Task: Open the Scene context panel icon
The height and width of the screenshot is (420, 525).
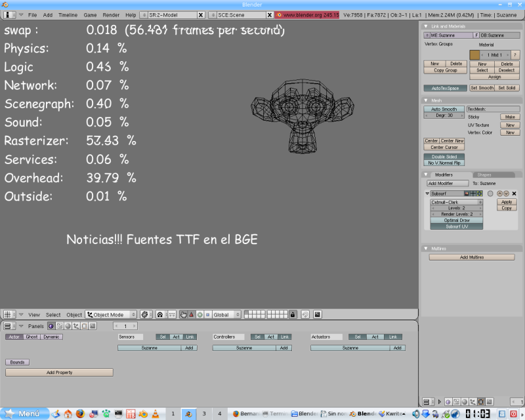Action: click(x=93, y=326)
